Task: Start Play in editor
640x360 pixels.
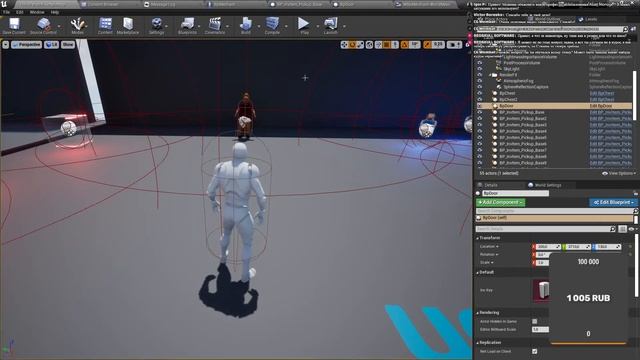Action: (304, 24)
